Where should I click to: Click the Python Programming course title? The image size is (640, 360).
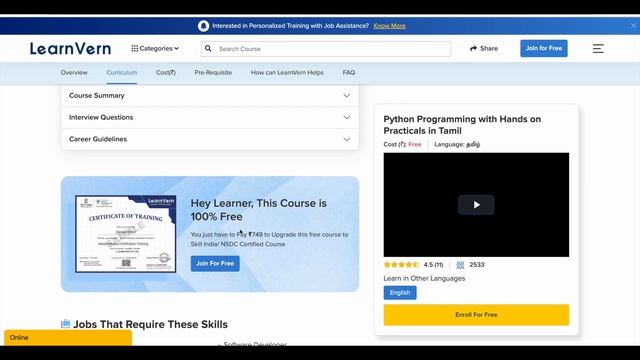tap(462, 125)
